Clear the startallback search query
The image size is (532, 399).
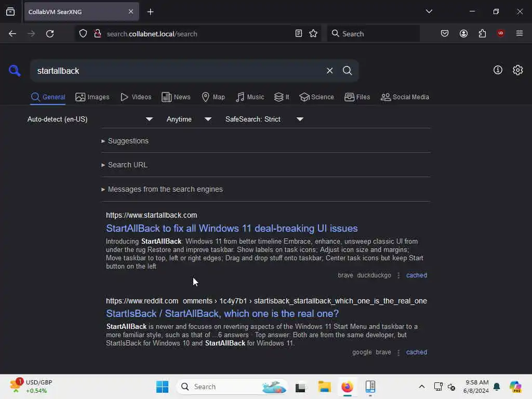(x=329, y=71)
